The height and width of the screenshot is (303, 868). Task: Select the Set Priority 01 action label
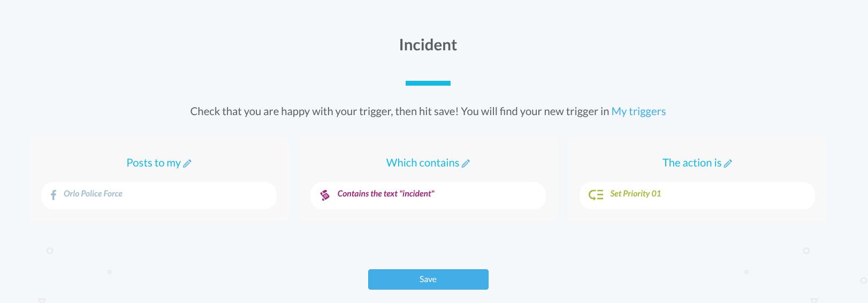tap(636, 194)
